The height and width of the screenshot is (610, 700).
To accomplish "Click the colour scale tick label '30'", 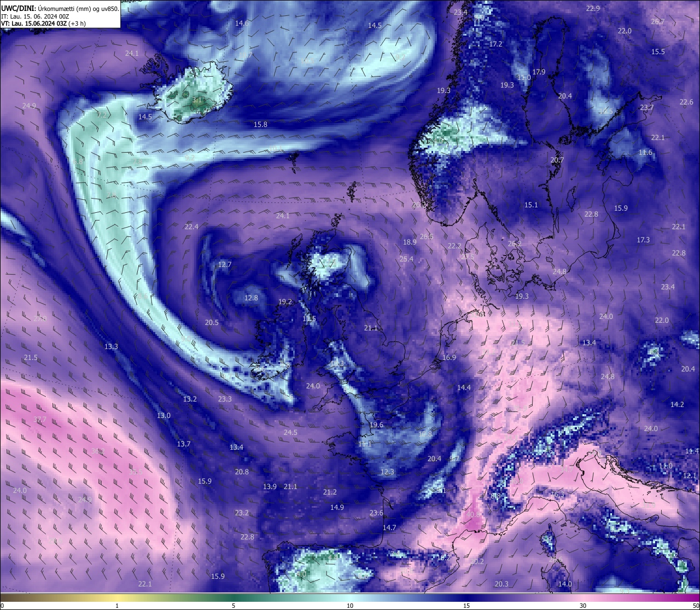I will pyautogui.click(x=583, y=605).
